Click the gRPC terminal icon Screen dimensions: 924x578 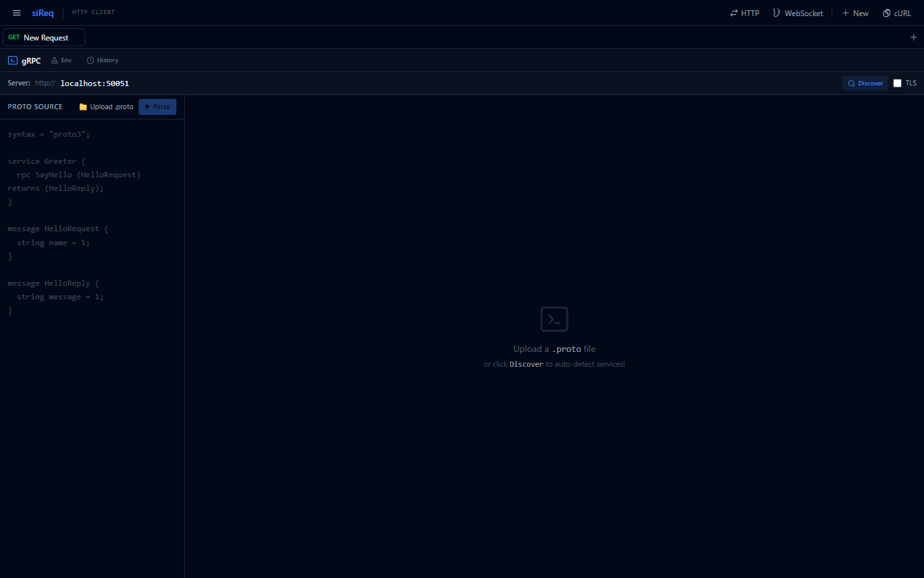pyautogui.click(x=13, y=60)
